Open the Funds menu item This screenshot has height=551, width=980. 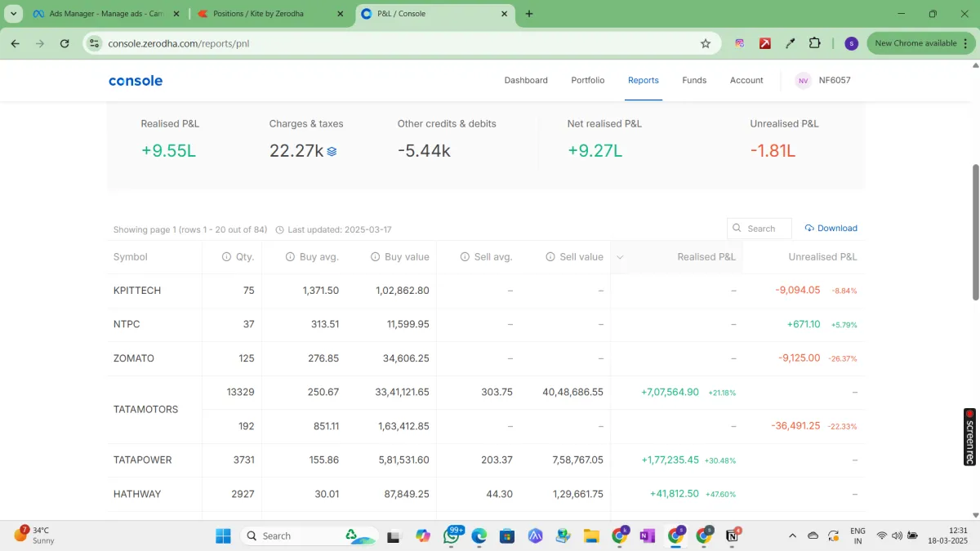click(694, 80)
